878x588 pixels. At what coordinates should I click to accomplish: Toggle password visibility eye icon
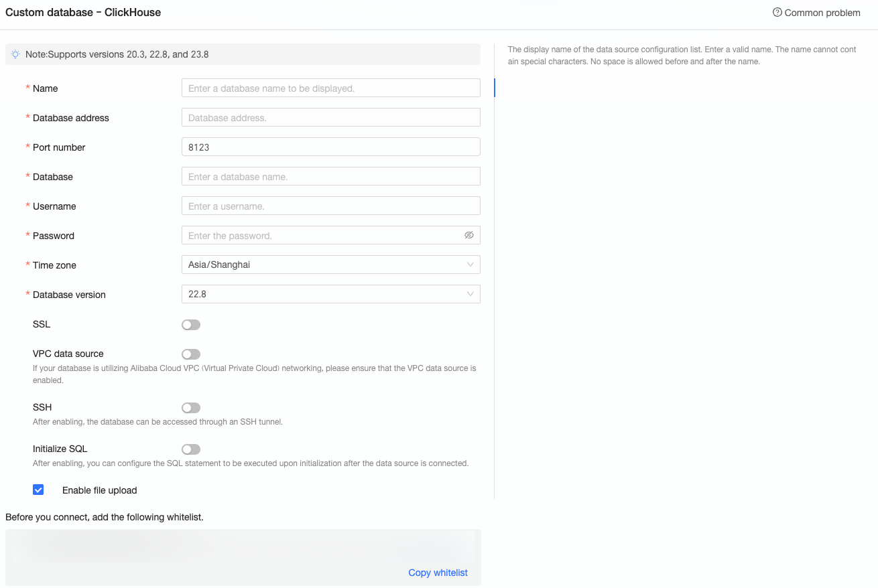pyautogui.click(x=469, y=235)
